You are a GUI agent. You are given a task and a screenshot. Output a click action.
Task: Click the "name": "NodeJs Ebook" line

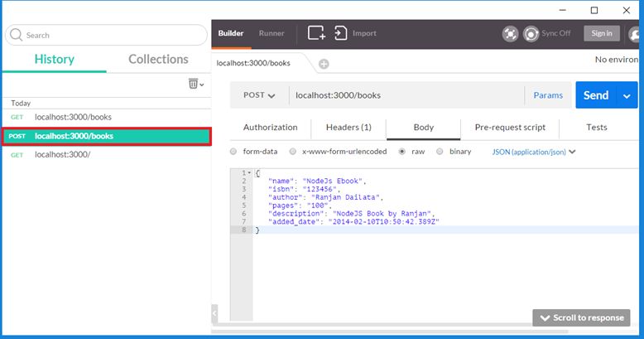317,181
